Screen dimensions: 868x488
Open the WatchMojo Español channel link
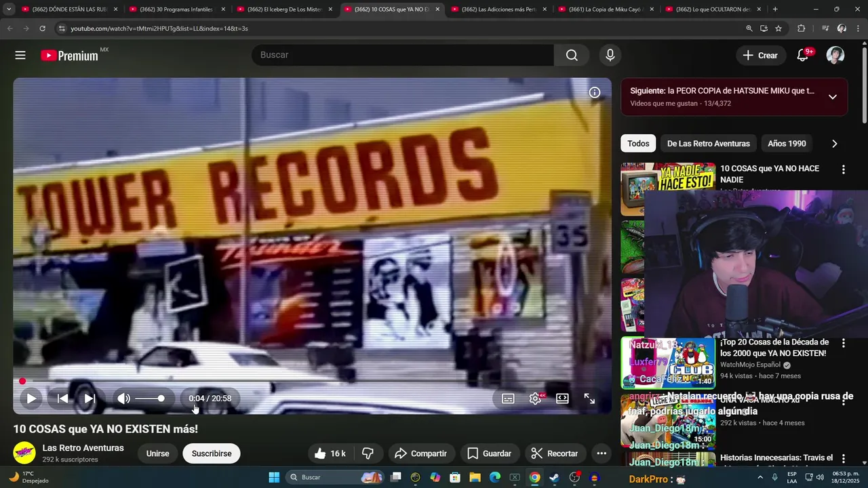[x=750, y=365]
